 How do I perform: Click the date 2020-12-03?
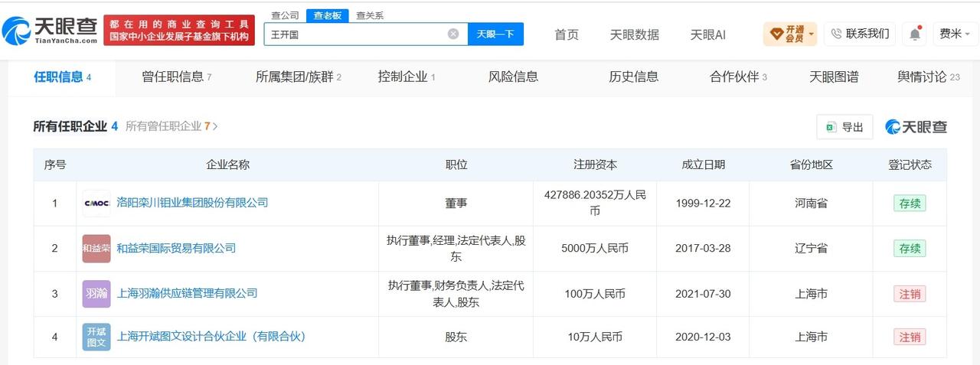coord(703,336)
